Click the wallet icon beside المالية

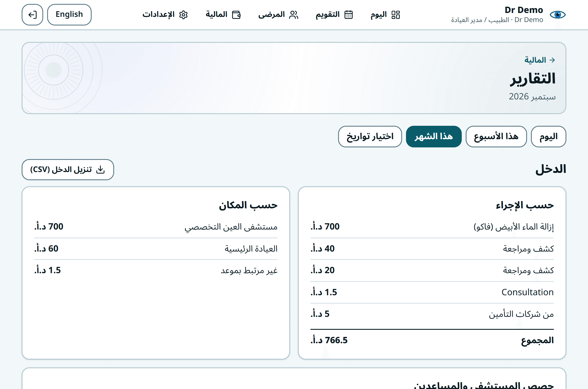point(236,15)
